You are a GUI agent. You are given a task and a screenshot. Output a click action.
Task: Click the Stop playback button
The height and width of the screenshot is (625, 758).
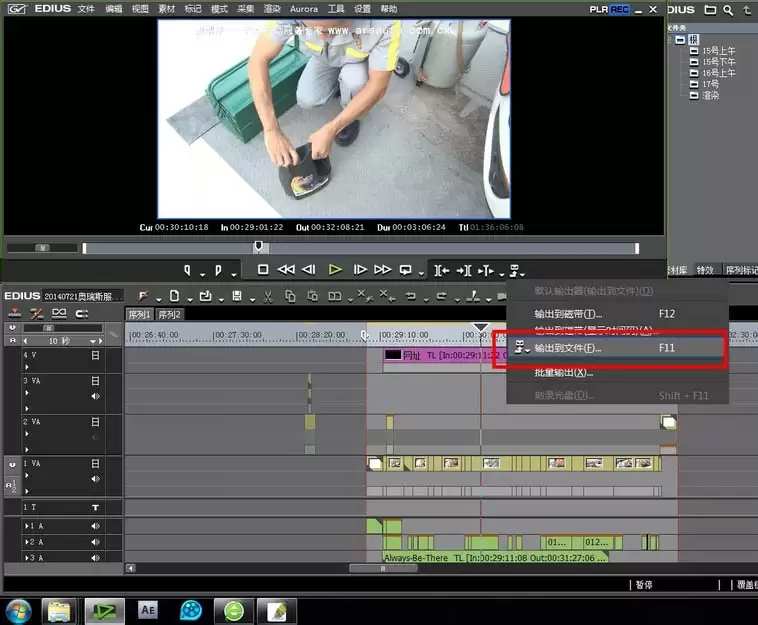pos(263,269)
